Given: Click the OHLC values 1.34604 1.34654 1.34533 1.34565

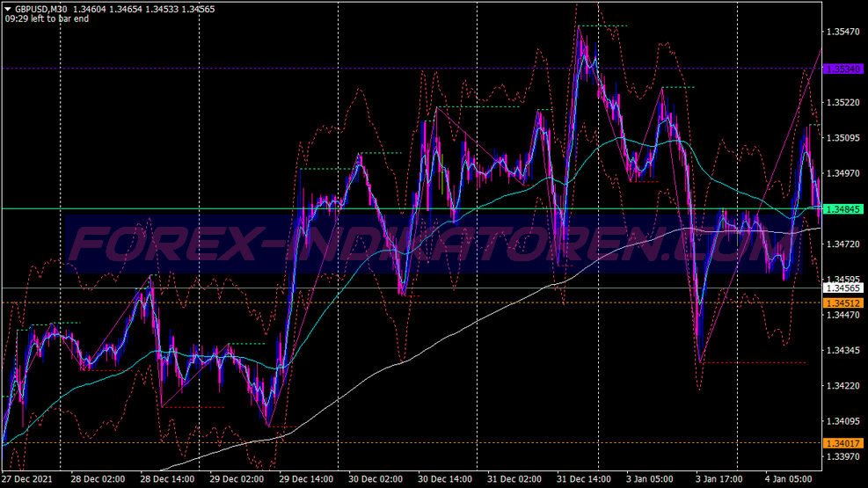Looking at the screenshot, I should (x=144, y=9).
